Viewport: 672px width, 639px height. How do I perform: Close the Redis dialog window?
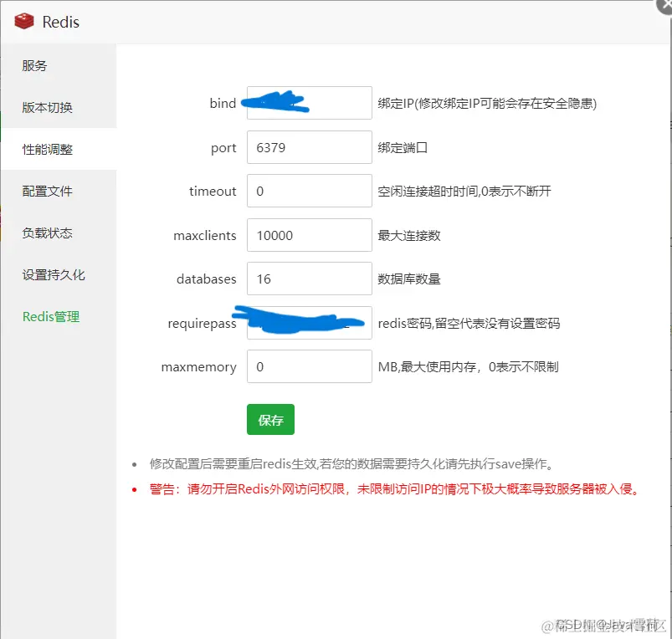(665, 6)
